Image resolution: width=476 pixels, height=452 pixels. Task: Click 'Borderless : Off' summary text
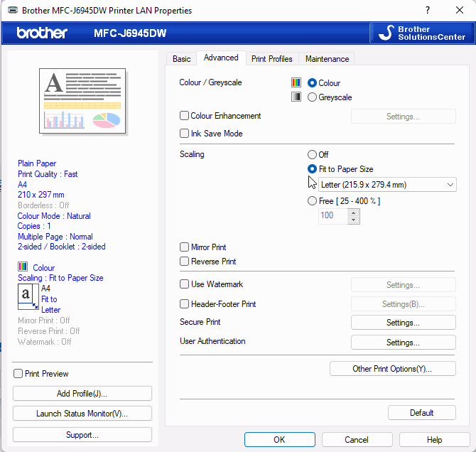click(x=43, y=205)
